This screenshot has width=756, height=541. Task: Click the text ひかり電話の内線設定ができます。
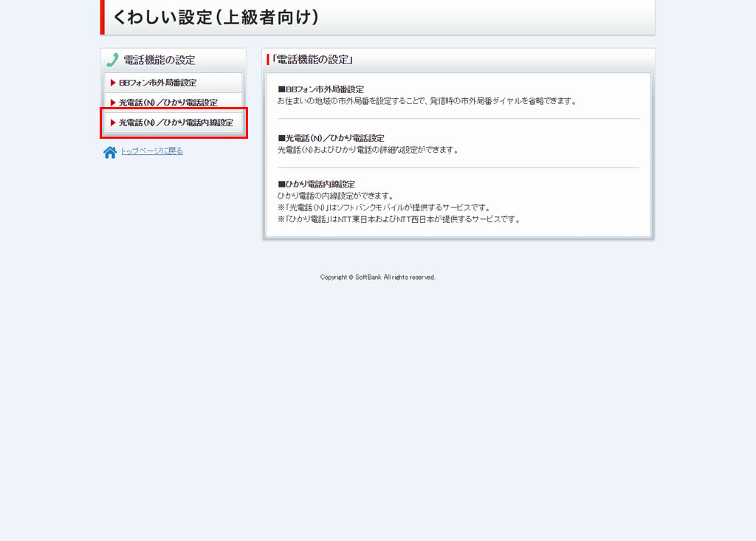click(336, 196)
